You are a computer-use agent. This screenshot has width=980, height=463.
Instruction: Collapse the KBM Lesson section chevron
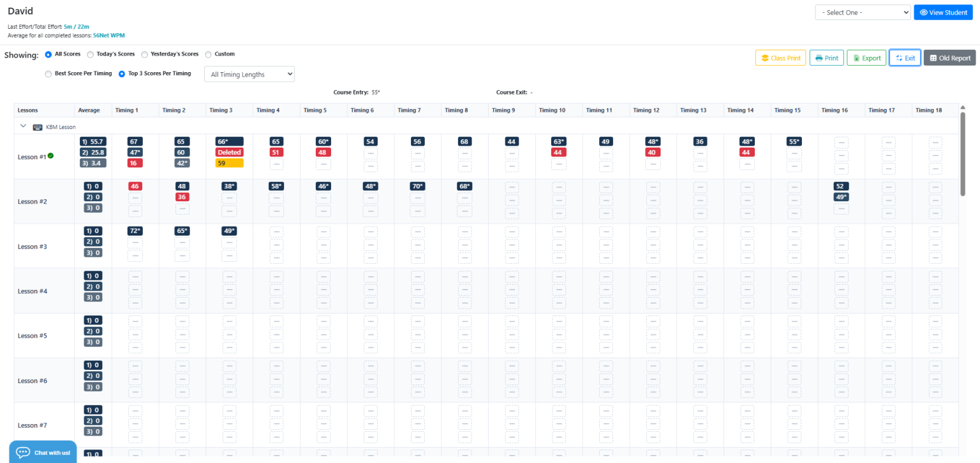tap(24, 126)
